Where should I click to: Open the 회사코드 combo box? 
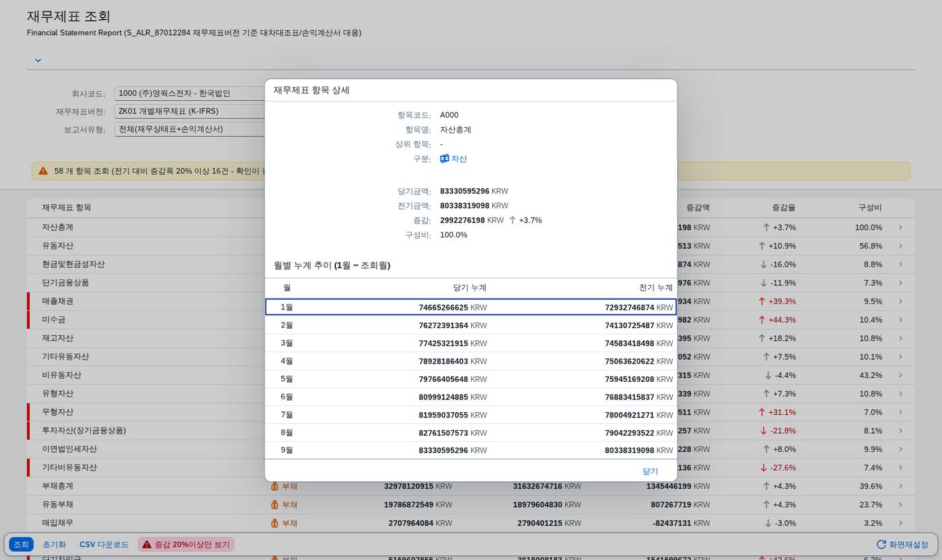pos(190,93)
